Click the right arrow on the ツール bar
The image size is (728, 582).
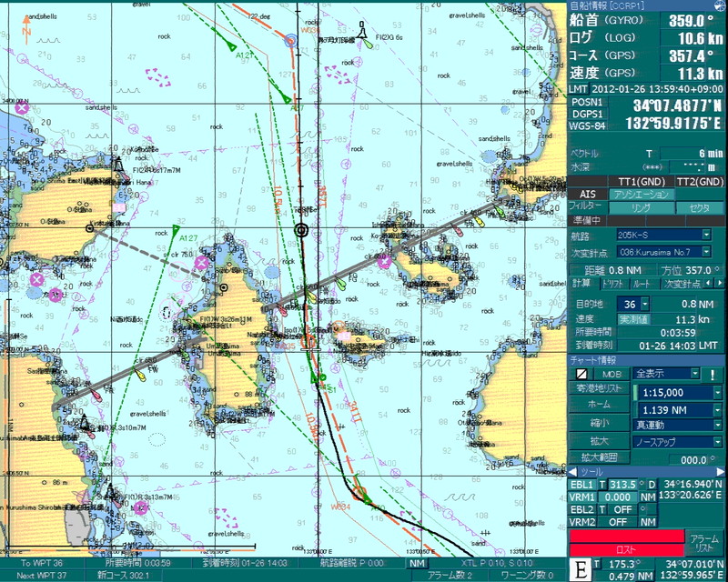coord(721,471)
